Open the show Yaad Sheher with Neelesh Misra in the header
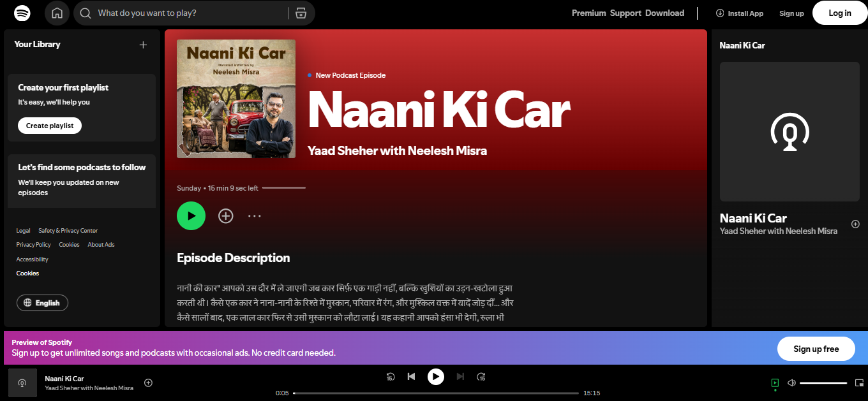This screenshot has width=868, height=401. [397, 151]
